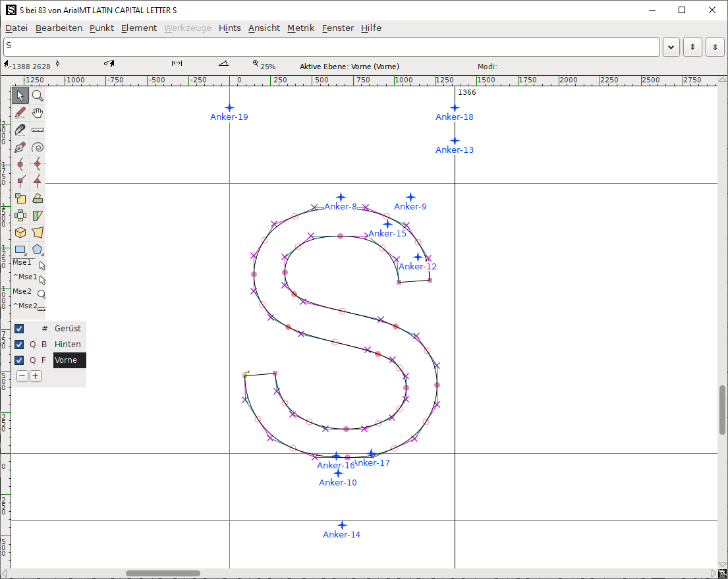Select the spiro curve tool

pyautogui.click(x=37, y=147)
